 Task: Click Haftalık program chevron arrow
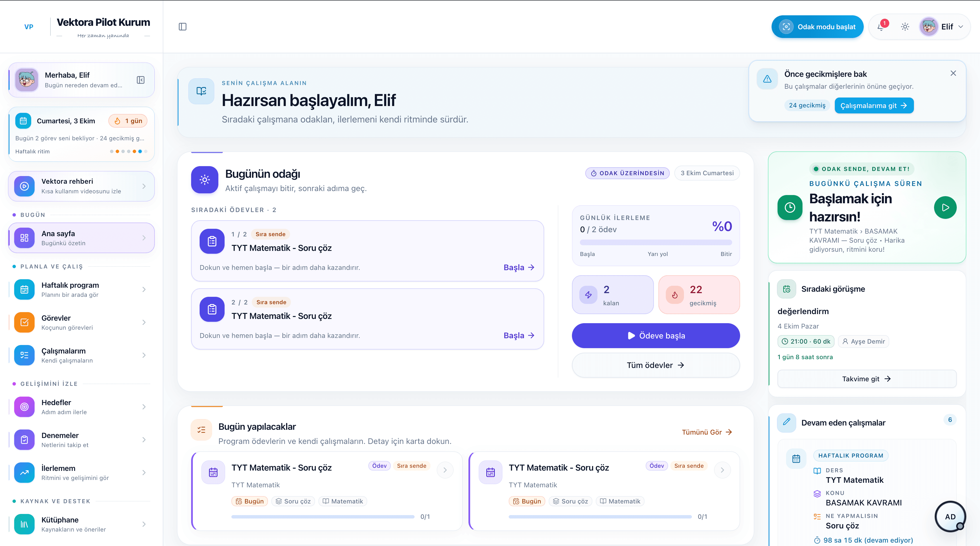(x=144, y=289)
